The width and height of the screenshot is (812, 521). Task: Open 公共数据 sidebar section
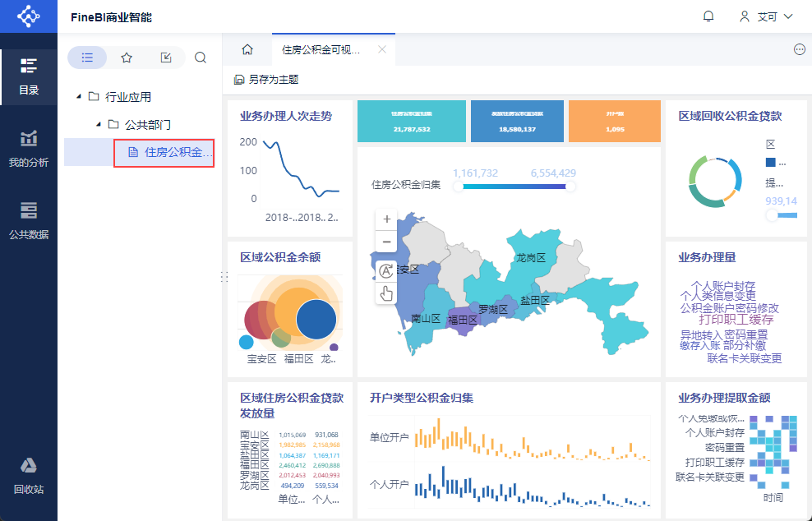click(x=29, y=220)
